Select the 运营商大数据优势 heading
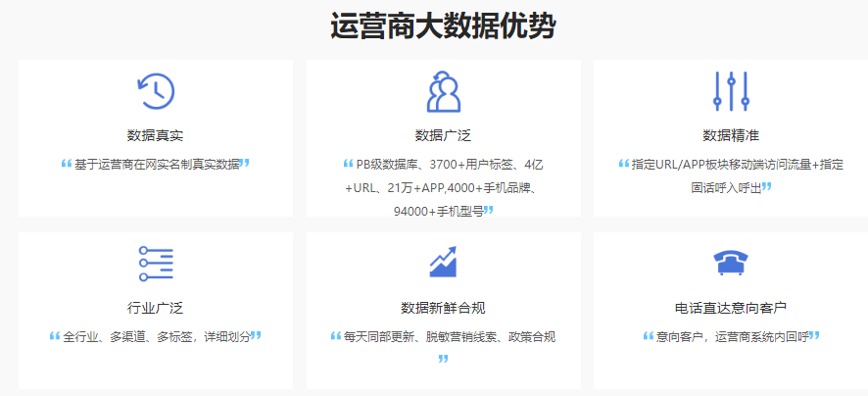The width and height of the screenshot is (868, 396). [x=443, y=26]
